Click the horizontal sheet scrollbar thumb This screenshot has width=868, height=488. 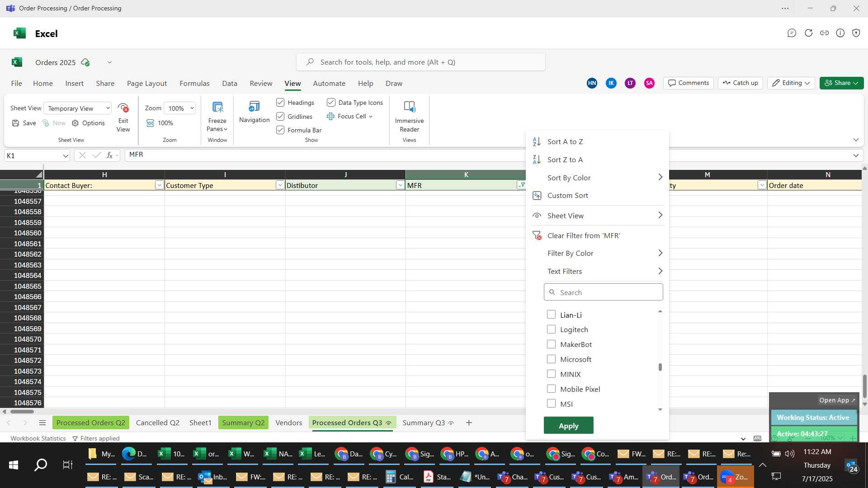click(x=22, y=411)
